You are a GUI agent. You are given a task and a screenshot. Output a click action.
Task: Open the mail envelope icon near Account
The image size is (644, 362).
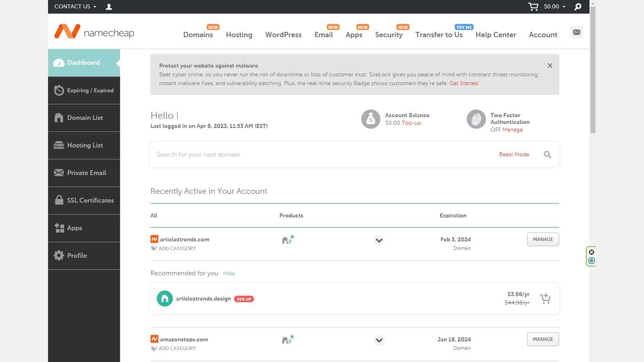576,32
